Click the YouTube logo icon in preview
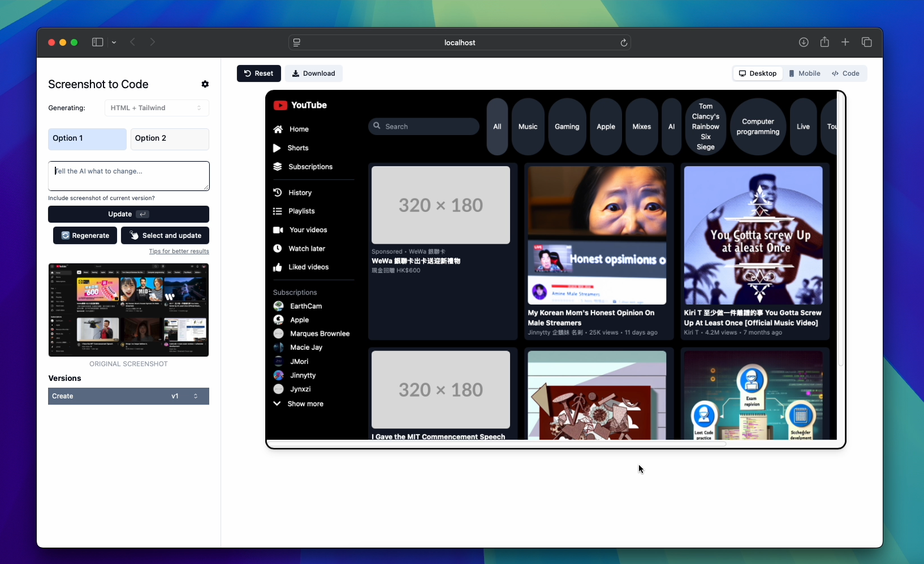 click(280, 105)
